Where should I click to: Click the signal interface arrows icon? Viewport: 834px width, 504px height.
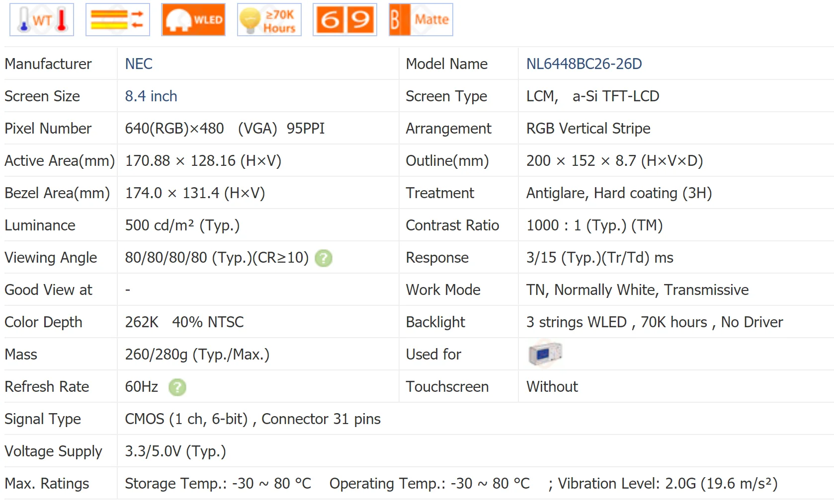click(118, 20)
